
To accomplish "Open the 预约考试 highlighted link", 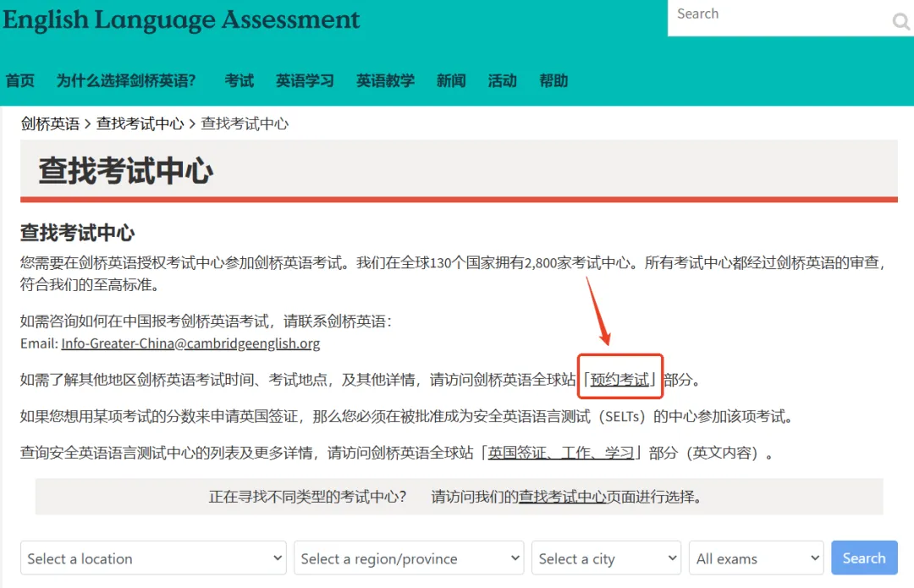I will tap(620, 380).
